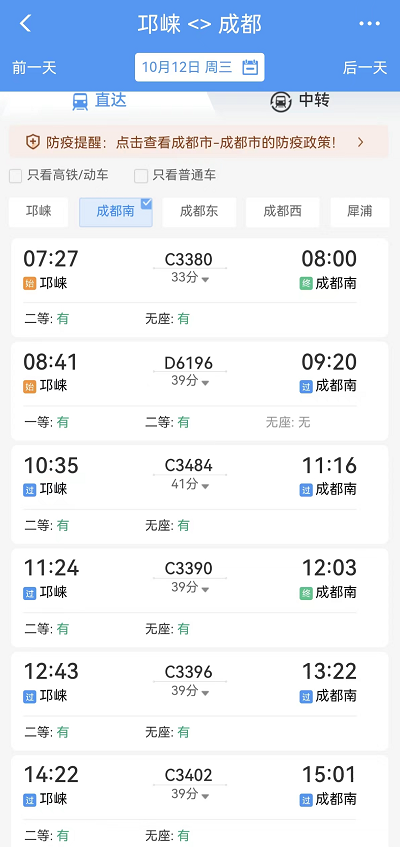Tap the back arrow icon
Image resolution: width=400 pixels, height=847 pixels.
[x=25, y=23]
